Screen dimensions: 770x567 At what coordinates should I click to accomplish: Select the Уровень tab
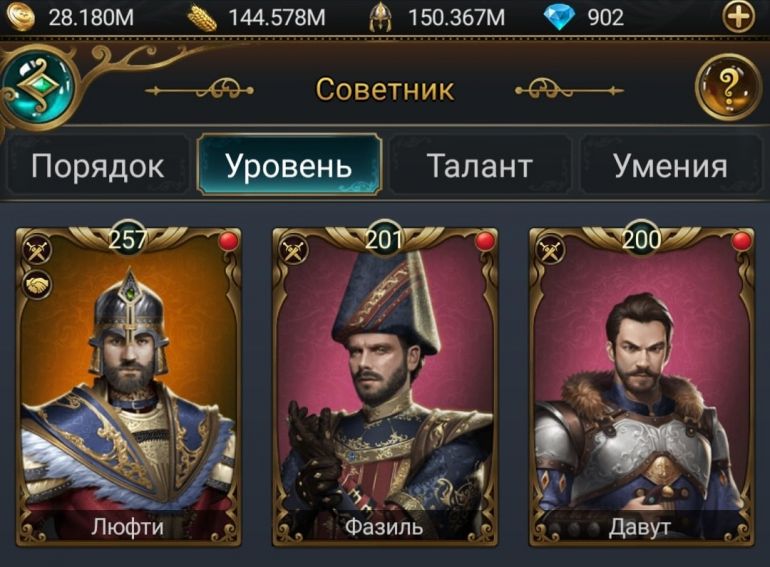click(x=289, y=165)
